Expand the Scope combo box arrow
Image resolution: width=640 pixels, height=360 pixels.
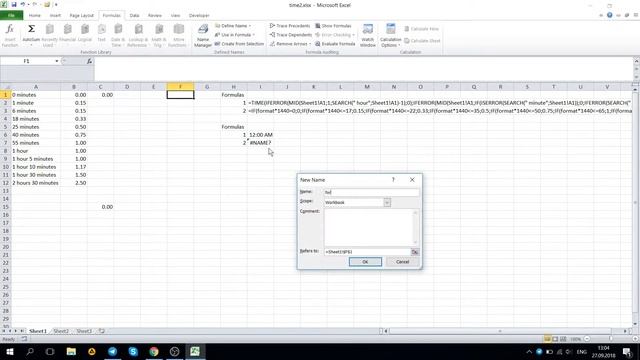tap(387, 202)
